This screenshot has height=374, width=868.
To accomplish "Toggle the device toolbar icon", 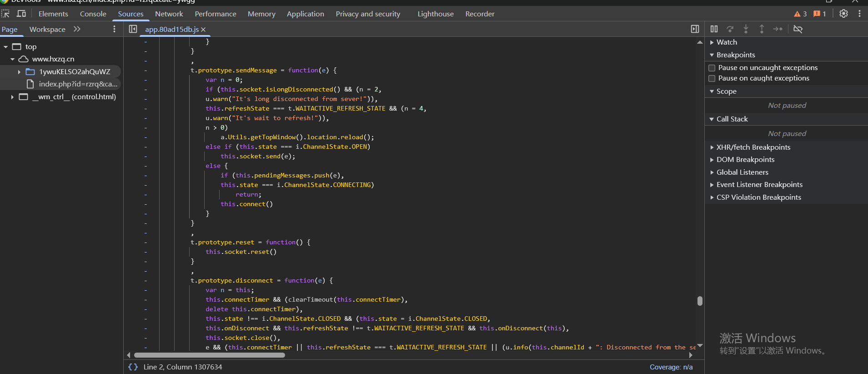I will [21, 14].
